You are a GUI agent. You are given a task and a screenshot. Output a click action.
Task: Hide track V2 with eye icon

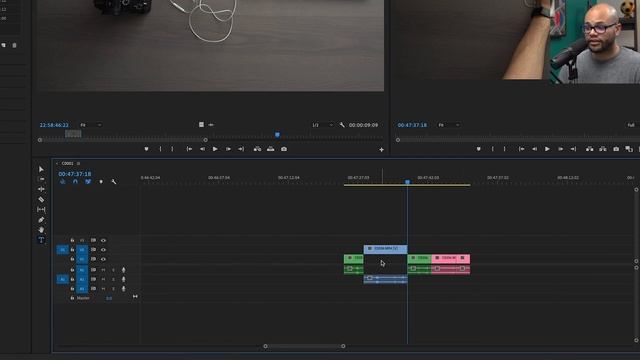[x=103, y=250]
